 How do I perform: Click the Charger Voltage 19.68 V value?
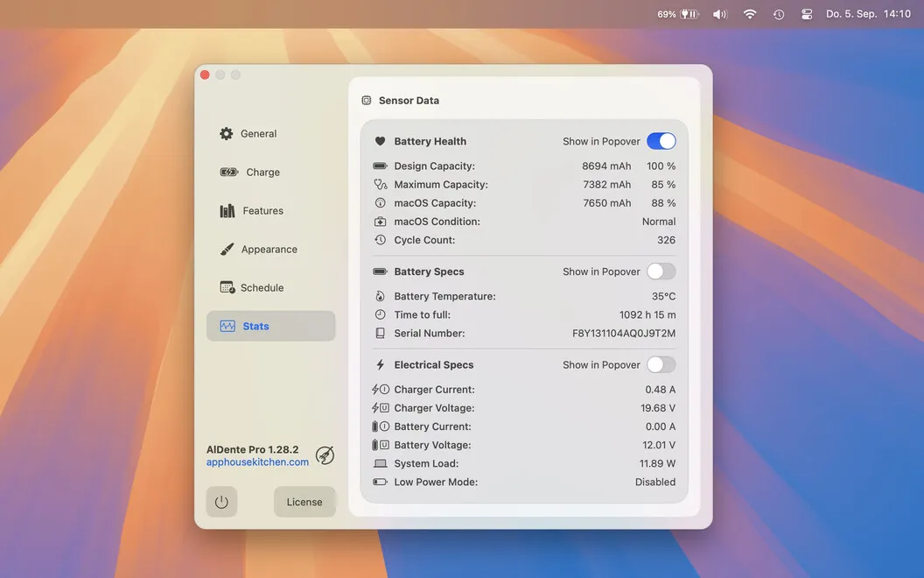pos(658,408)
